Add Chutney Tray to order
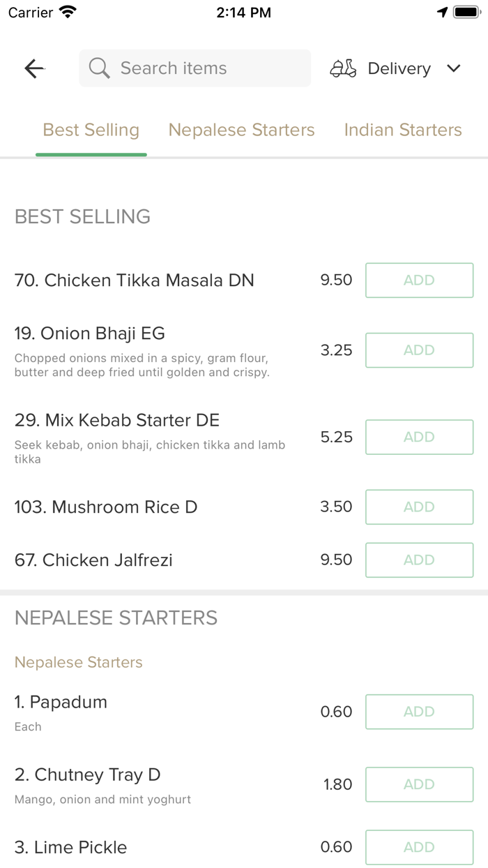The image size is (488, 868). [420, 784]
